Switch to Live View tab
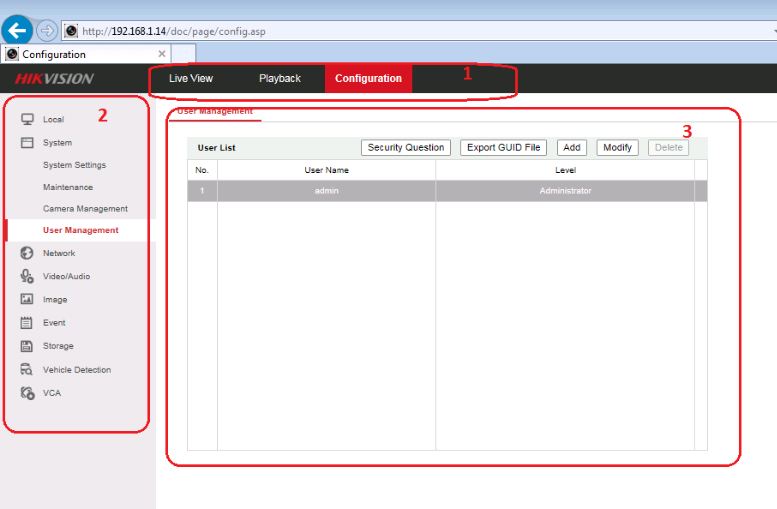 pyautogui.click(x=191, y=78)
